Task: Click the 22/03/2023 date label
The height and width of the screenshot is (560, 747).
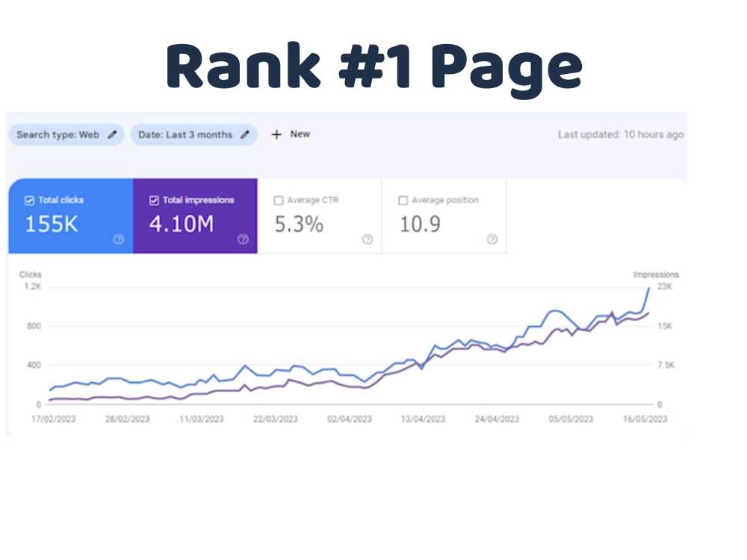Action: 276,419
